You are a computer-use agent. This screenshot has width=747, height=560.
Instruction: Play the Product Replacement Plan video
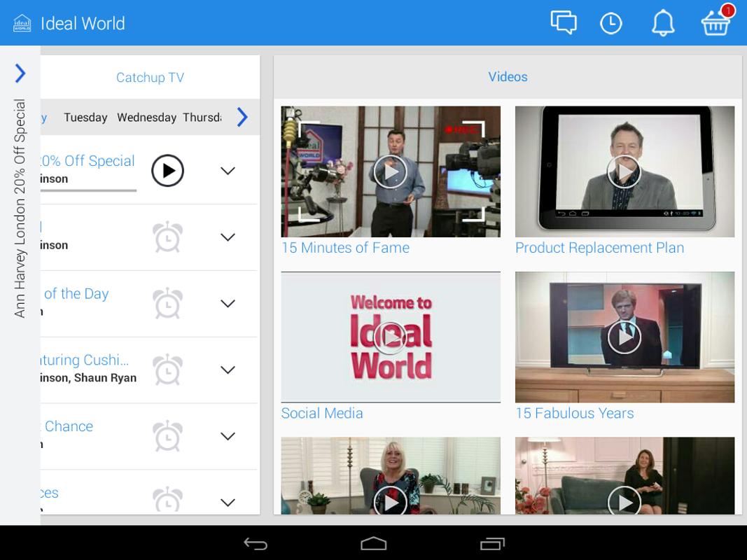point(624,171)
